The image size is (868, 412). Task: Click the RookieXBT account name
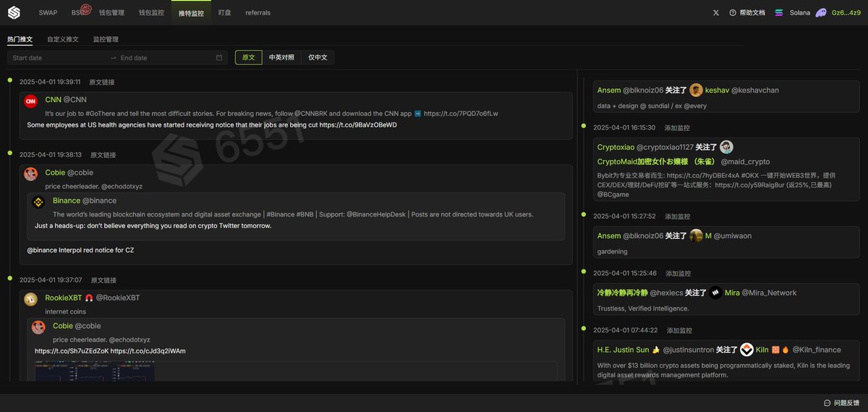64,298
